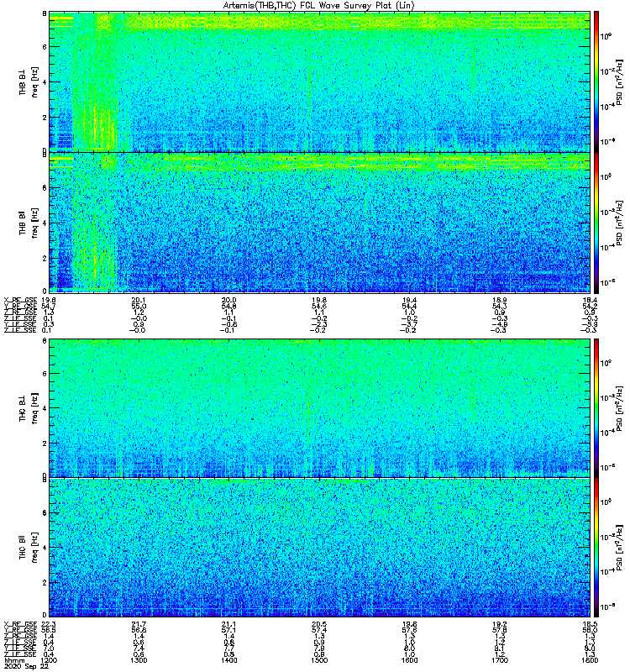Click the '1200' time tick label

(49, 660)
